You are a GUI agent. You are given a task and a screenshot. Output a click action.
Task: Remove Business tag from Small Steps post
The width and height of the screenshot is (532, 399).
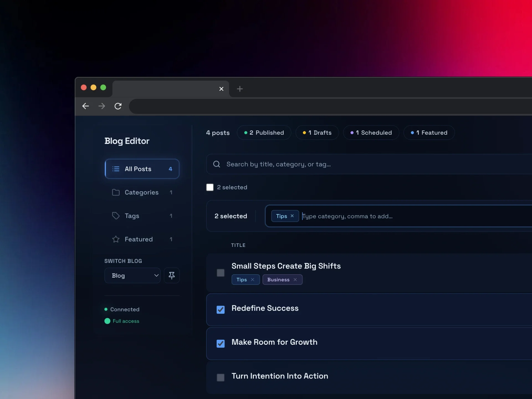point(295,280)
